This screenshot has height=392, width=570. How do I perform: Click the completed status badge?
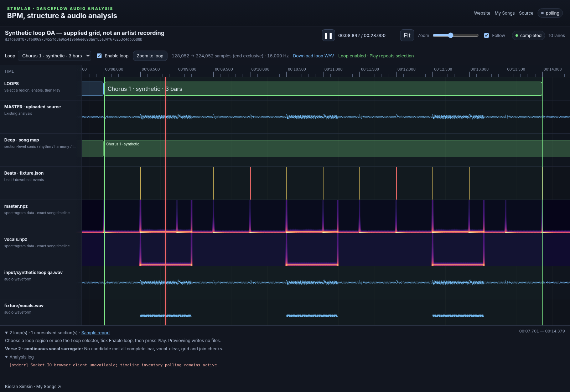(x=528, y=36)
